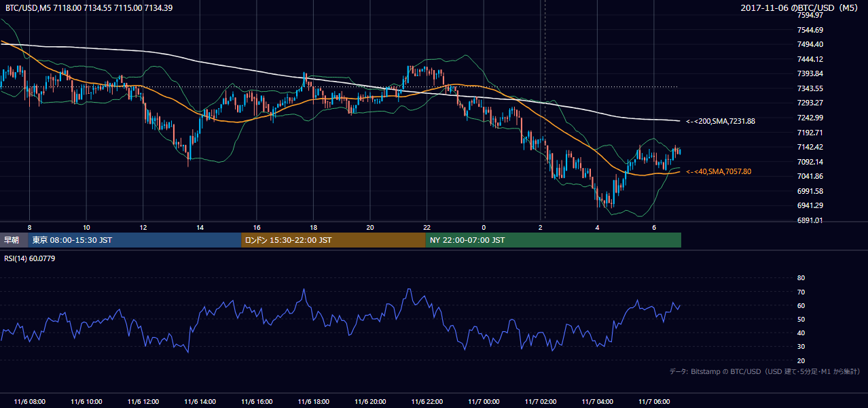Viewport: 868px width, 408px height.
Task: Click the 6941.29 price axis label
Action: [x=810, y=205]
